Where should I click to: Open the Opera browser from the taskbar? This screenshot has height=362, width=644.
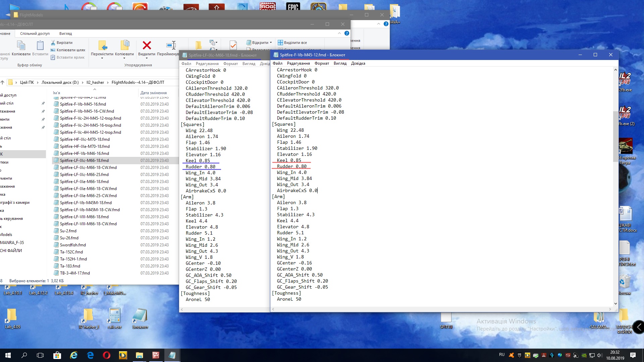[106, 355]
